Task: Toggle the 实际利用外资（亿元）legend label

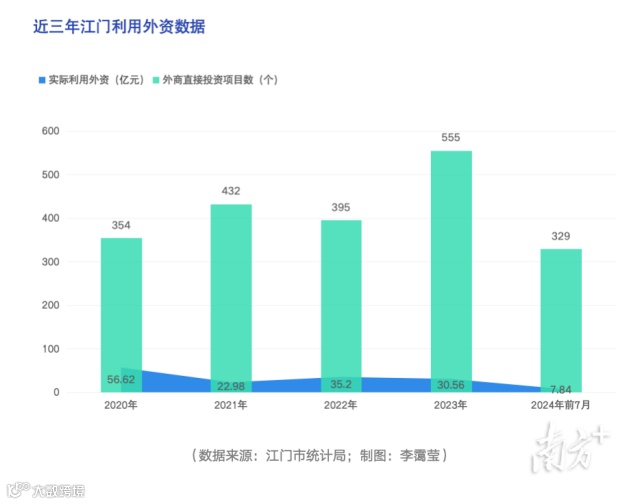Action: click(x=96, y=80)
